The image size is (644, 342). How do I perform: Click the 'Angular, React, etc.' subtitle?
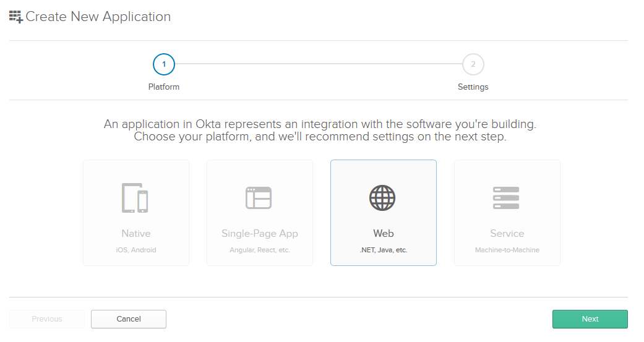pyautogui.click(x=260, y=250)
